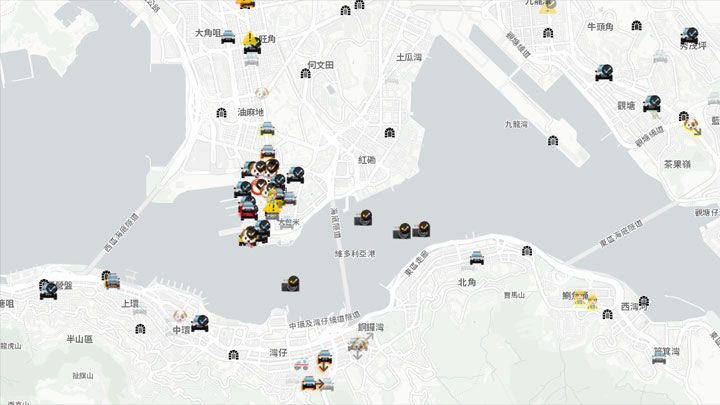The height and width of the screenshot is (405, 720).
Task: Open the police car with down arrow marker
Action: (325, 360)
